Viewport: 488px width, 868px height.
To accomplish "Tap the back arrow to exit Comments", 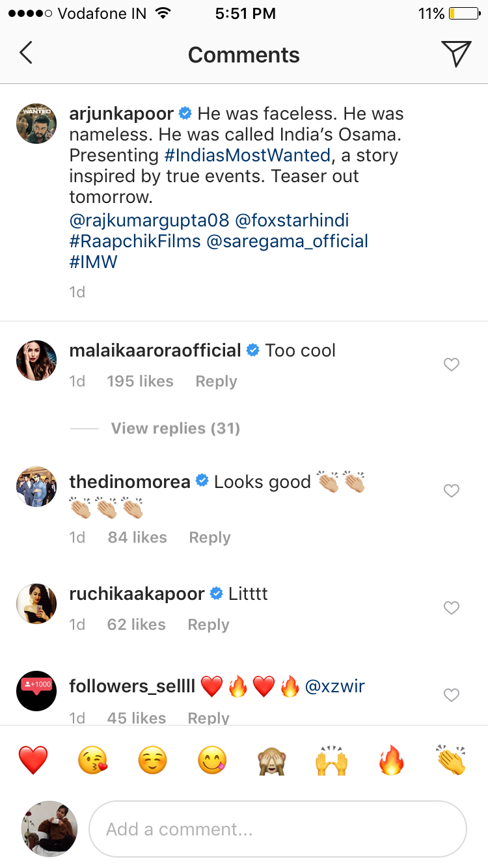I will pos(25,53).
